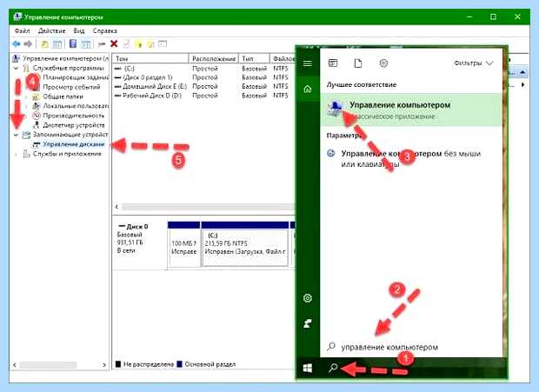Click the rightmost list view toolbar icon
The image size is (539, 392).
[x=163, y=43]
